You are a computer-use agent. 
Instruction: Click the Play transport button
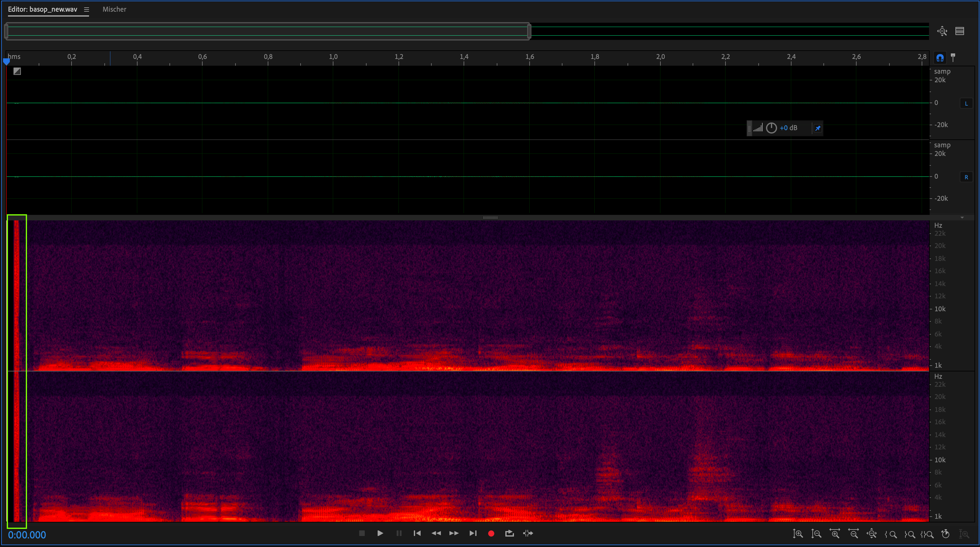pos(380,533)
